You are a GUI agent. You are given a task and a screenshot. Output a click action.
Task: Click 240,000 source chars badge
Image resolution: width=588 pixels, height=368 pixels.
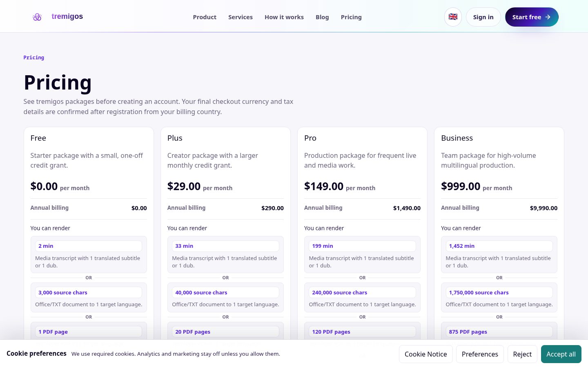(362, 293)
